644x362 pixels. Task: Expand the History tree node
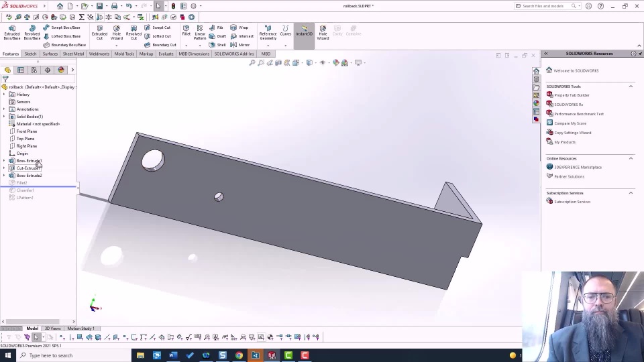(4, 95)
